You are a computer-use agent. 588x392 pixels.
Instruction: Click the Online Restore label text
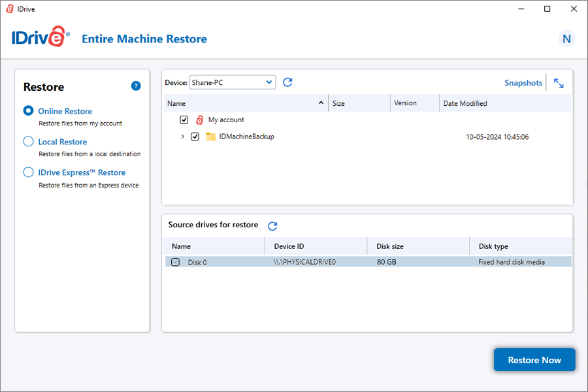click(65, 111)
